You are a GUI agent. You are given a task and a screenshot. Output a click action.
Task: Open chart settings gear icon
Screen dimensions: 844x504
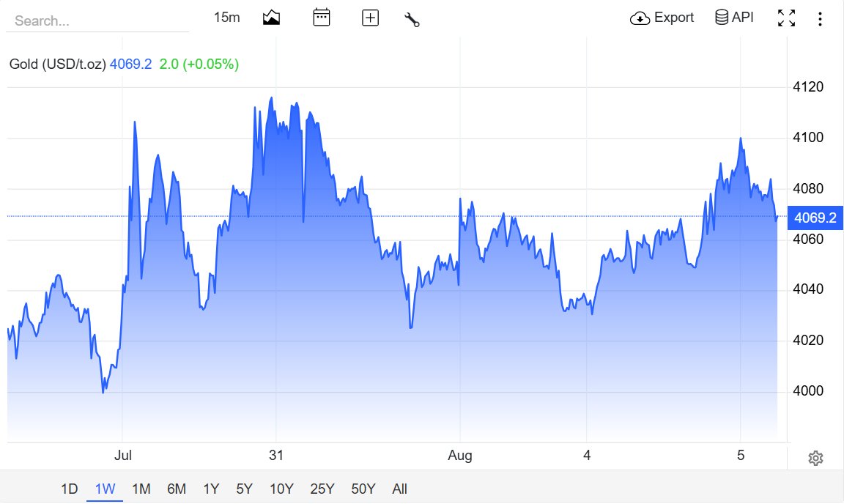(815, 459)
